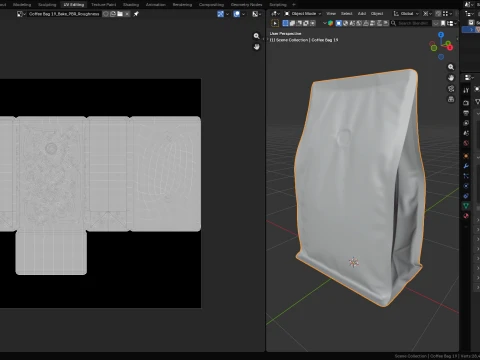Toggle snapping magnet in viewport header
480x360 pixels.
coord(438,14)
